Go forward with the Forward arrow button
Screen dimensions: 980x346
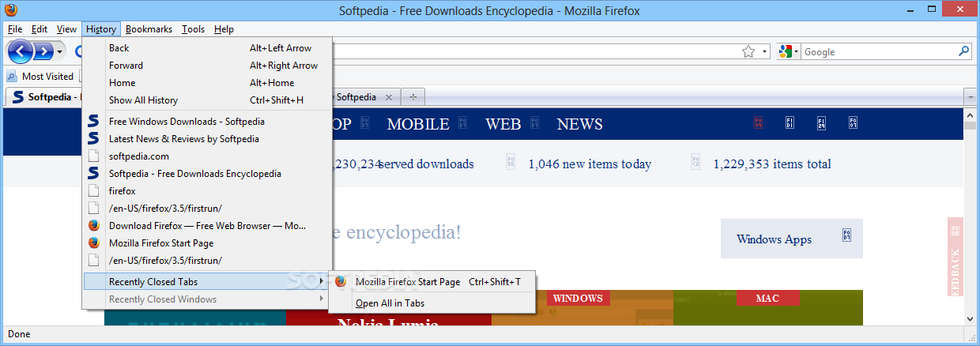point(43,52)
